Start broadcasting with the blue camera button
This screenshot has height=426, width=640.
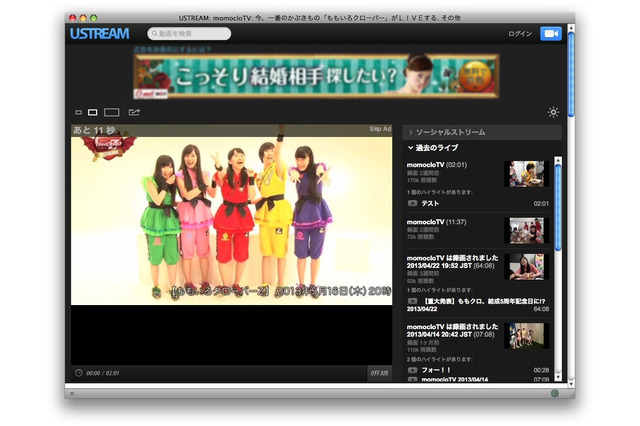[x=551, y=33]
